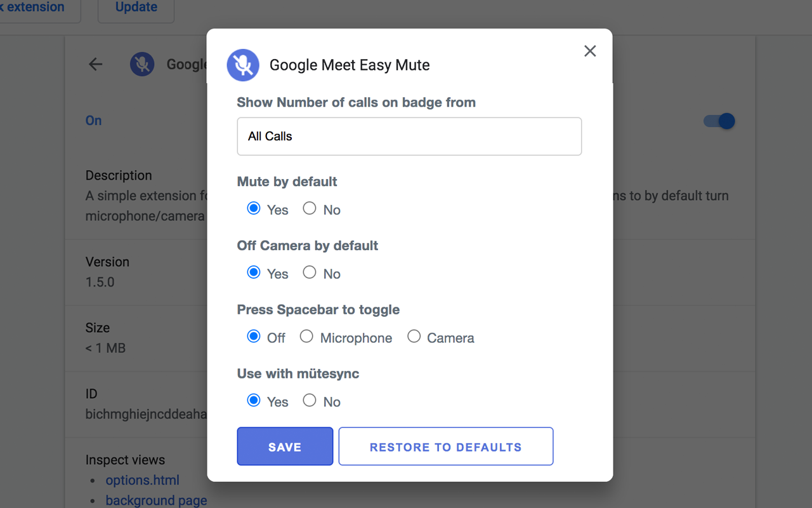Open the background page inspect view

pos(156,500)
